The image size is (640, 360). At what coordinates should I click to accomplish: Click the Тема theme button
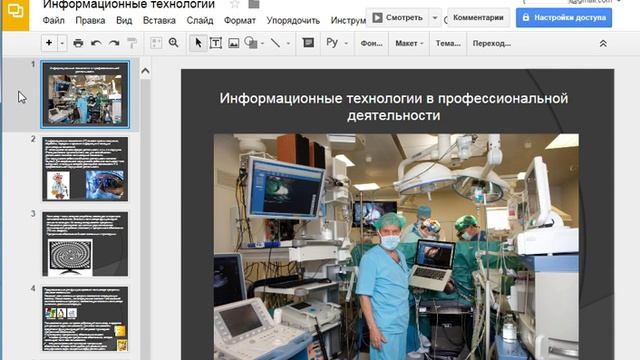point(448,43)
